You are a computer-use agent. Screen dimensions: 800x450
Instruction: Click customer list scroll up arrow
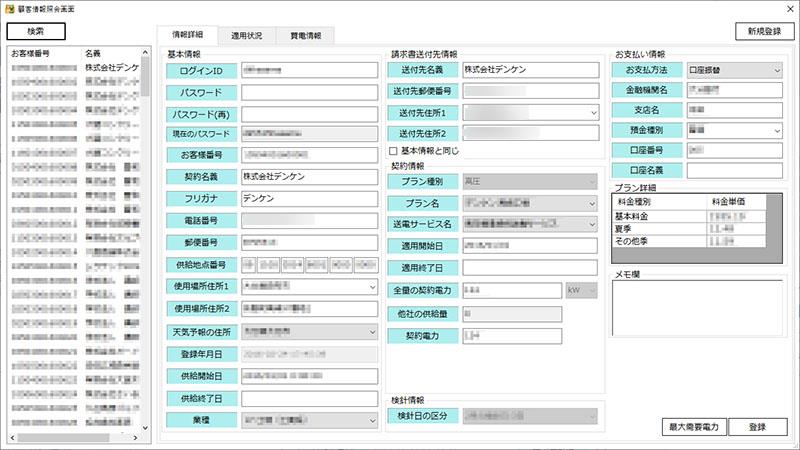145,53
